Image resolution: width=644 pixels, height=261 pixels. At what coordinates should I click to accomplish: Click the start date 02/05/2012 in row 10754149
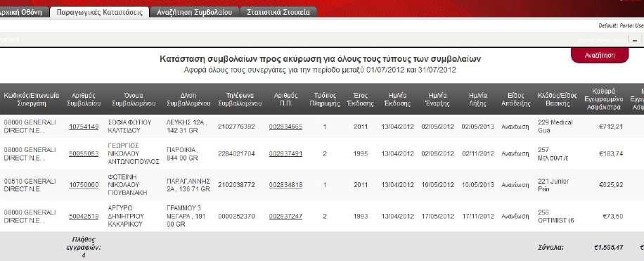tap(438, 127)
